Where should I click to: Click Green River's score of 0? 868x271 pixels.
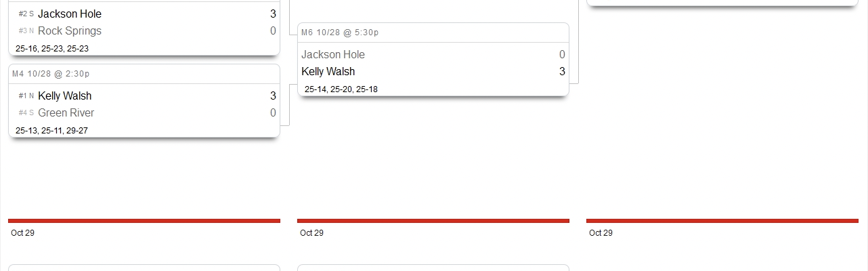click(273, 112)
